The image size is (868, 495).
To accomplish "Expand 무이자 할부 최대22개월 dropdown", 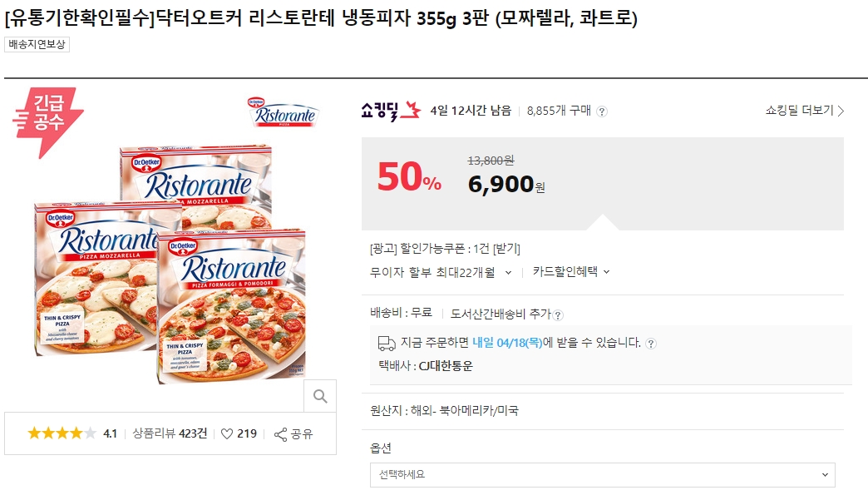I will pyautogui.click(x=508, y=272).
